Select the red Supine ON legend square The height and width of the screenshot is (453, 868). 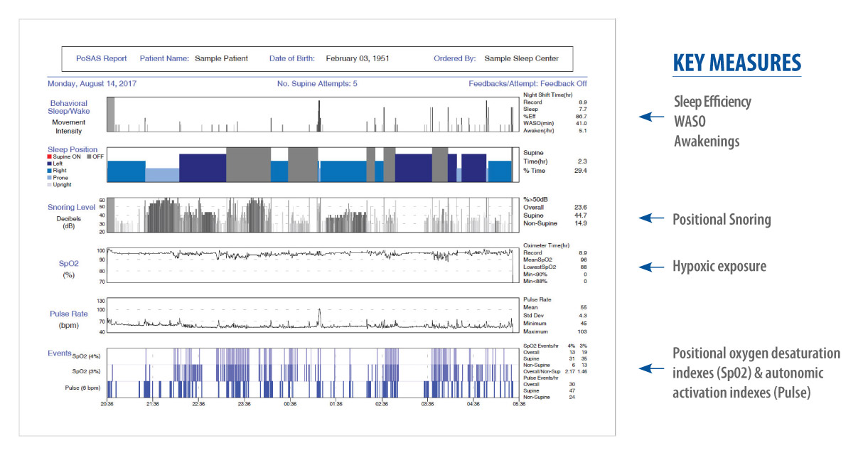pyautogui.click(x=50, y=156)
